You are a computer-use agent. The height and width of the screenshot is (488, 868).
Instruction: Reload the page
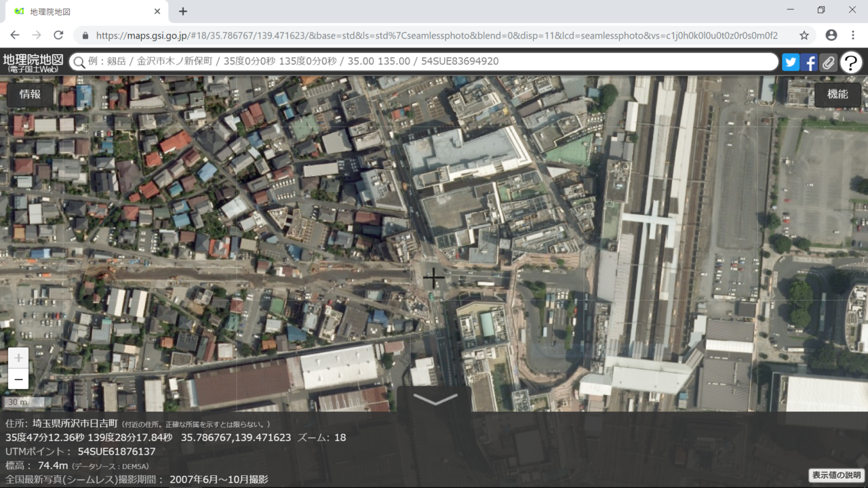pyautogui.click(x=58, y=35)
